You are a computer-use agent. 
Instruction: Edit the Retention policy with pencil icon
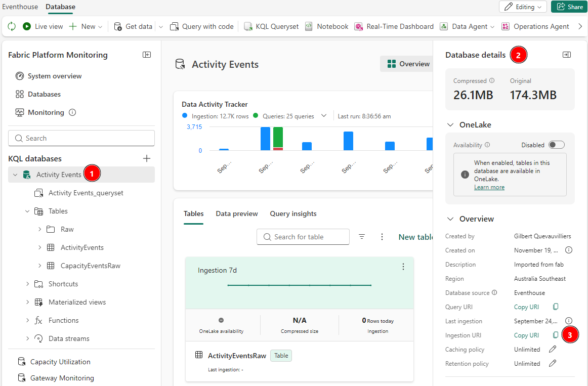pos(553,363)
